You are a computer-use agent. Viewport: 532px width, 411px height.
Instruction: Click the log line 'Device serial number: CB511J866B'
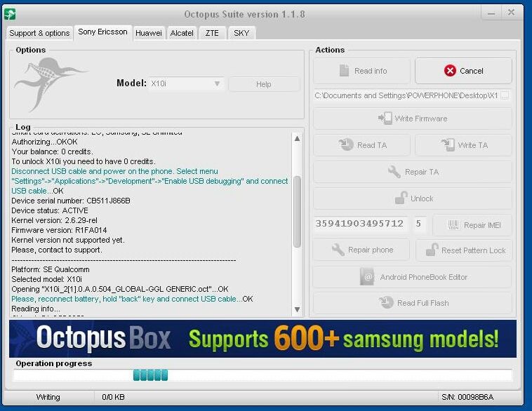point(71,201)
